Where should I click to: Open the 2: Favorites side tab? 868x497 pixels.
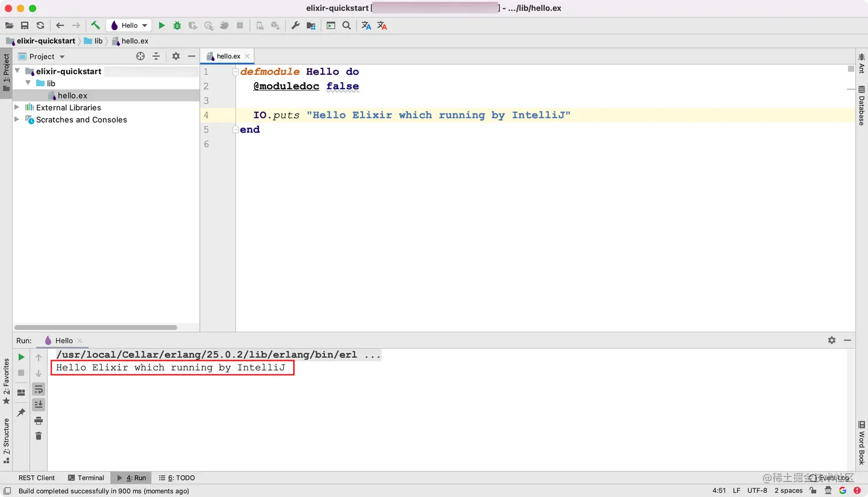6,382
